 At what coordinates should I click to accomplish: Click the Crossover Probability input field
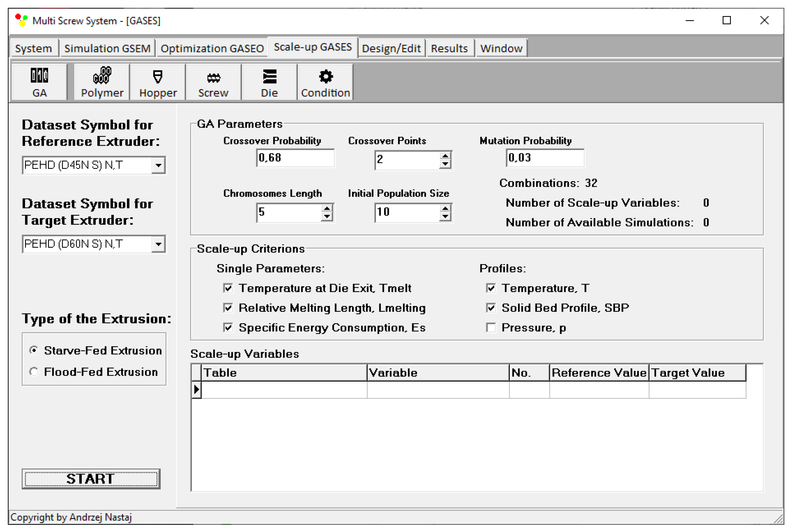pyautogui.click(x=295, y=158)
